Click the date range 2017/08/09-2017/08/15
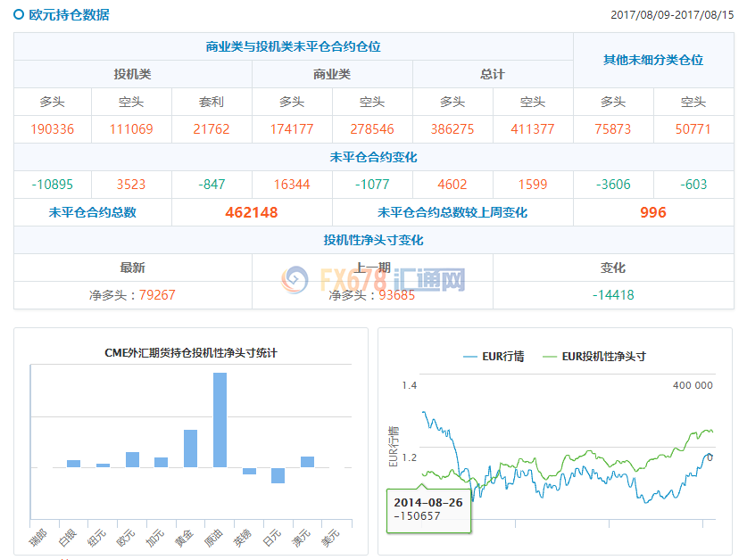The image size is (747, 560). tap(672, 15)
